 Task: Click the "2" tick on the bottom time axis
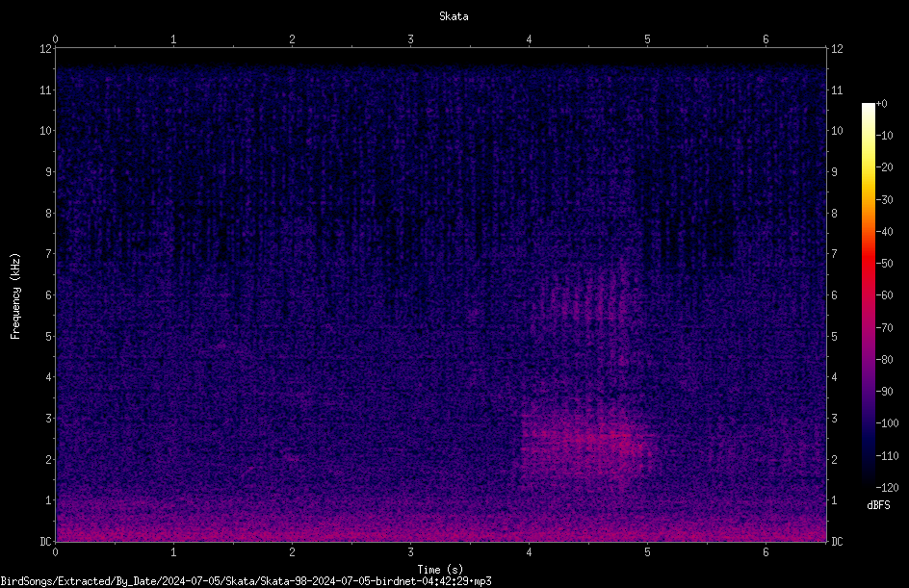pos(292,552)
